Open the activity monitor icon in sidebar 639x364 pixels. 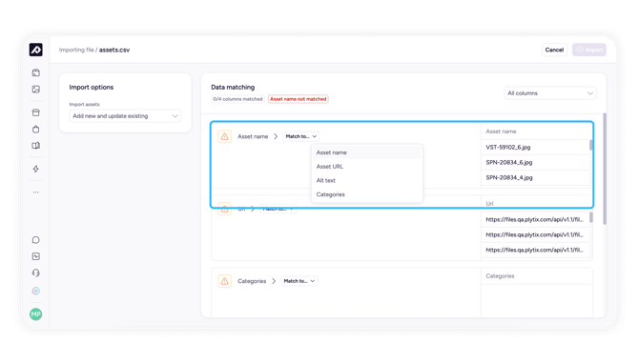[x=36, y=256]
